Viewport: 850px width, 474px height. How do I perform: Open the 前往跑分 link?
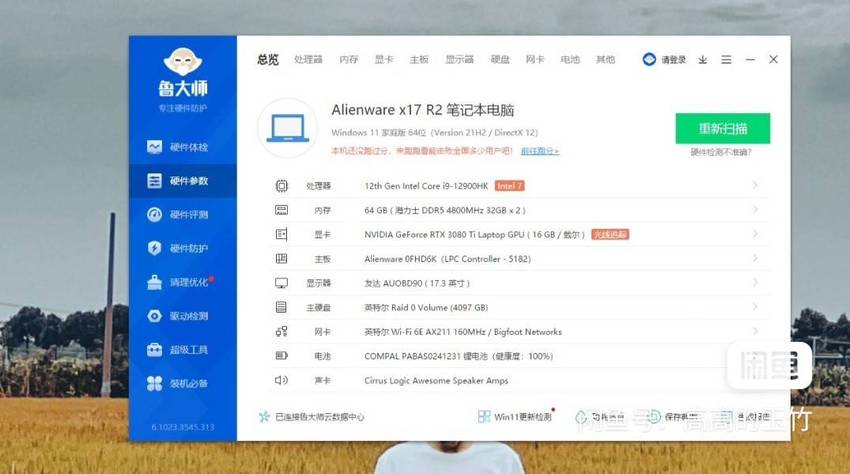point(540,151)
